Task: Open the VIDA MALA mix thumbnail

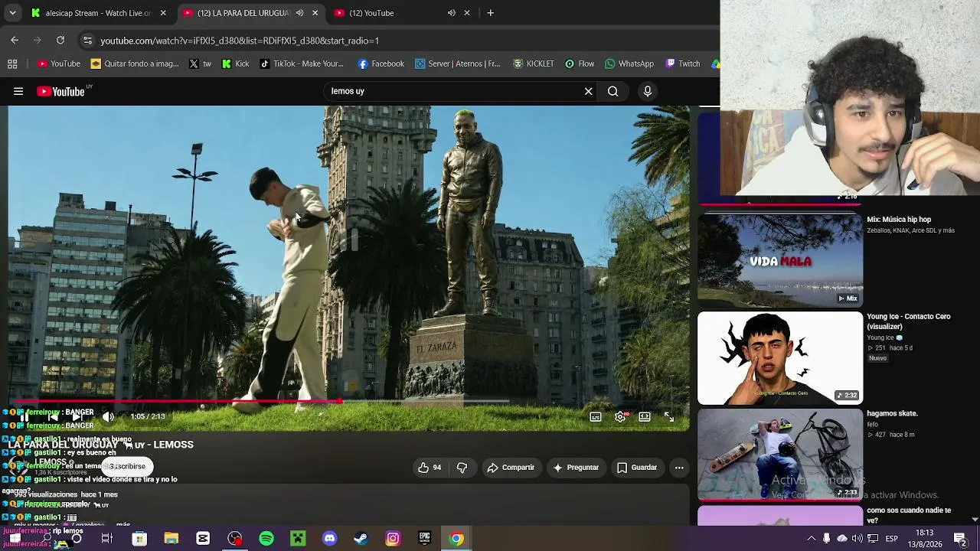Action: point(780,260)
